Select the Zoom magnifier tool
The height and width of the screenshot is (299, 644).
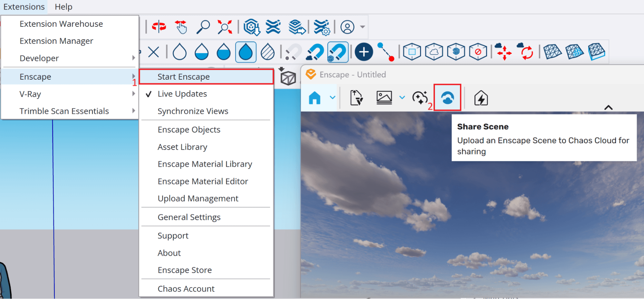point(203,27)
